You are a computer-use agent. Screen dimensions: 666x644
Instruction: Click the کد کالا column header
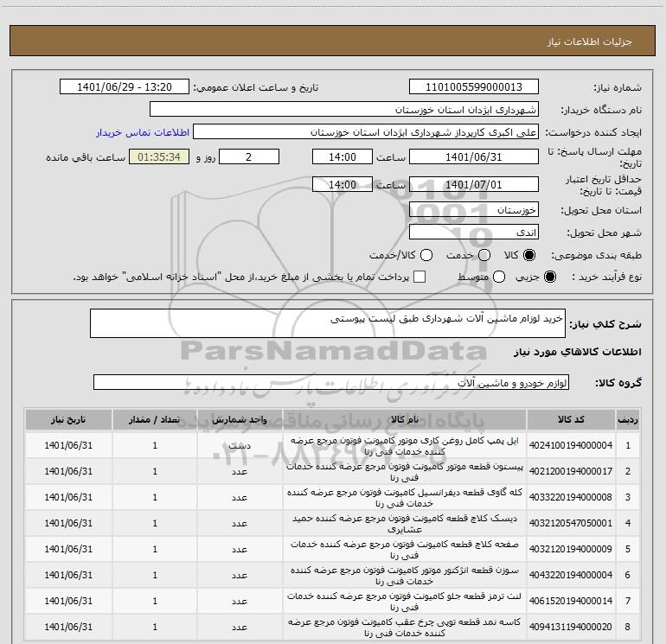tap(571, 419)
